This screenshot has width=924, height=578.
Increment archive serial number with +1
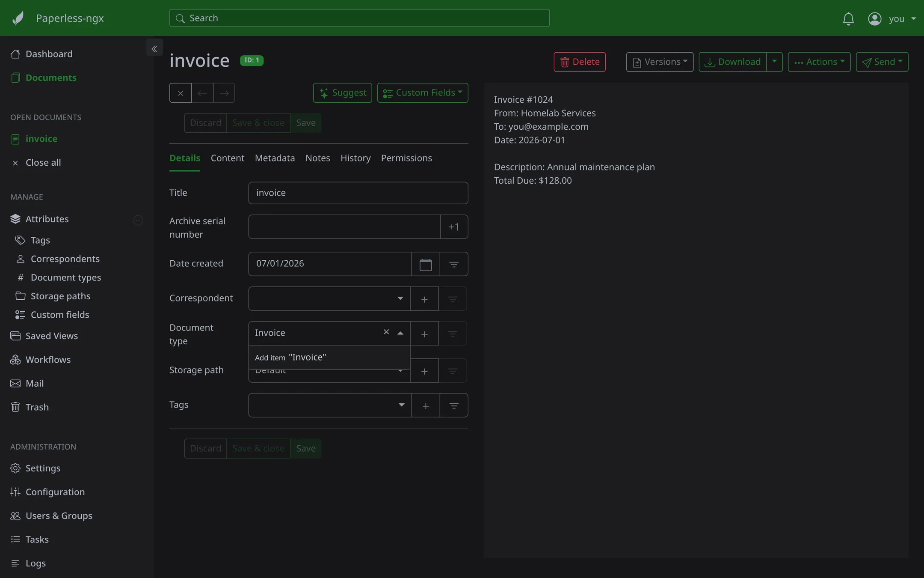click(454, 227)
